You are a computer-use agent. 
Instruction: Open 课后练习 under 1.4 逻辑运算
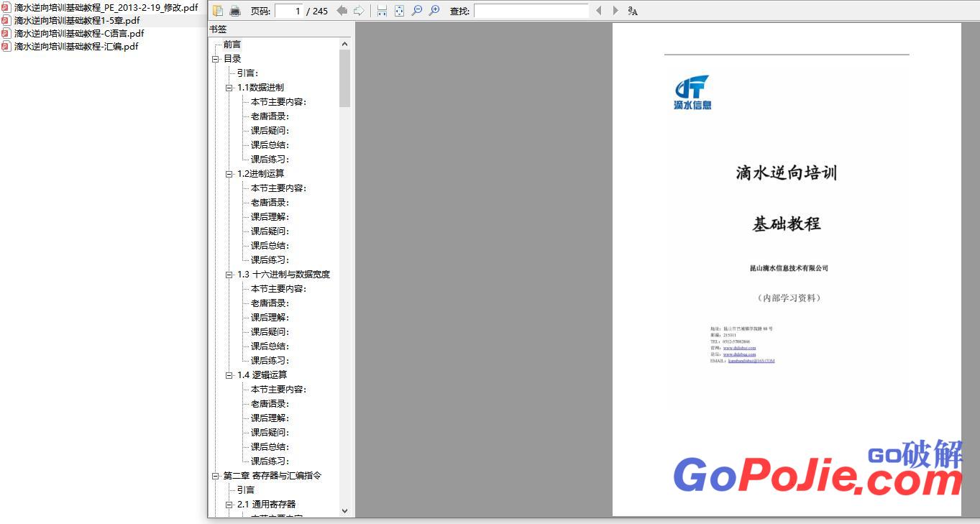click(270, 461)
